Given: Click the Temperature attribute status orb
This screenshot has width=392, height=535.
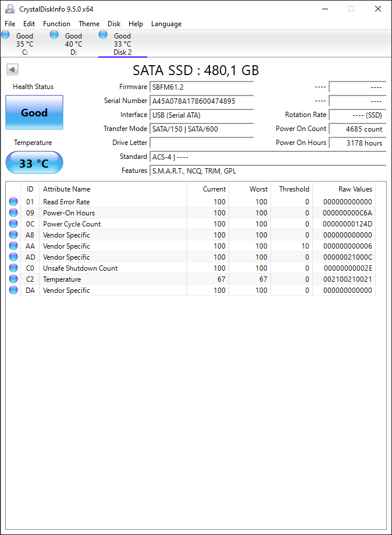Looking at the screenshot, I should pos(13,279).
